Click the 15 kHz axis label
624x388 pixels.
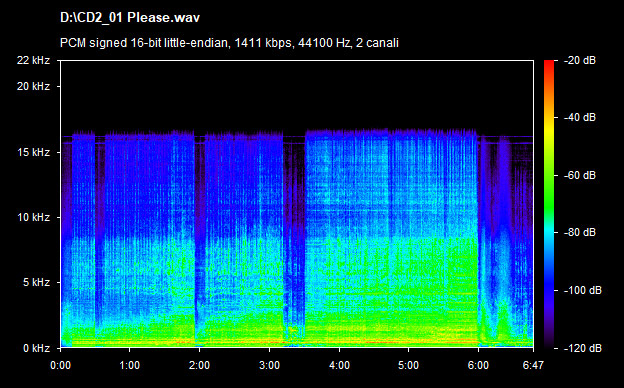[x=33, y=152]
